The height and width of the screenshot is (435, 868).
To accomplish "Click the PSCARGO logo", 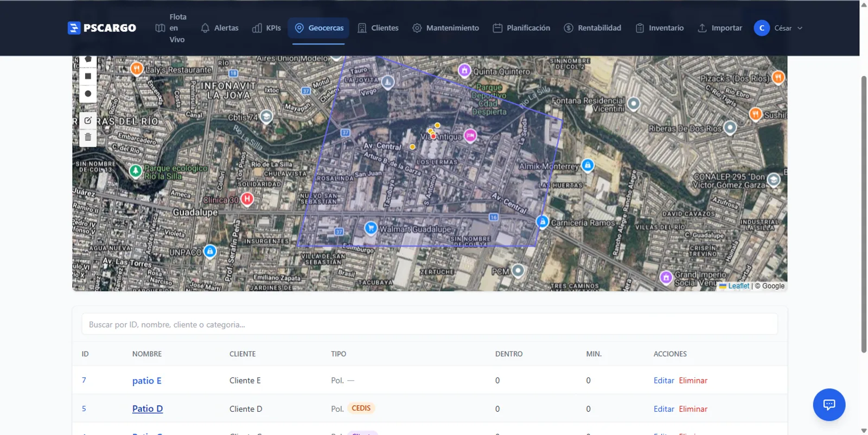I will (102, 28).
